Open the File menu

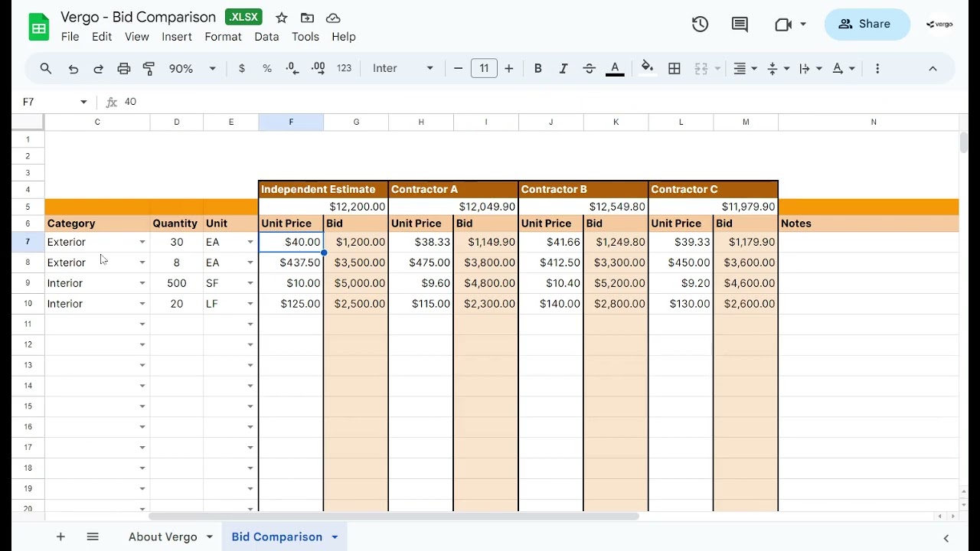click(70, 37)
